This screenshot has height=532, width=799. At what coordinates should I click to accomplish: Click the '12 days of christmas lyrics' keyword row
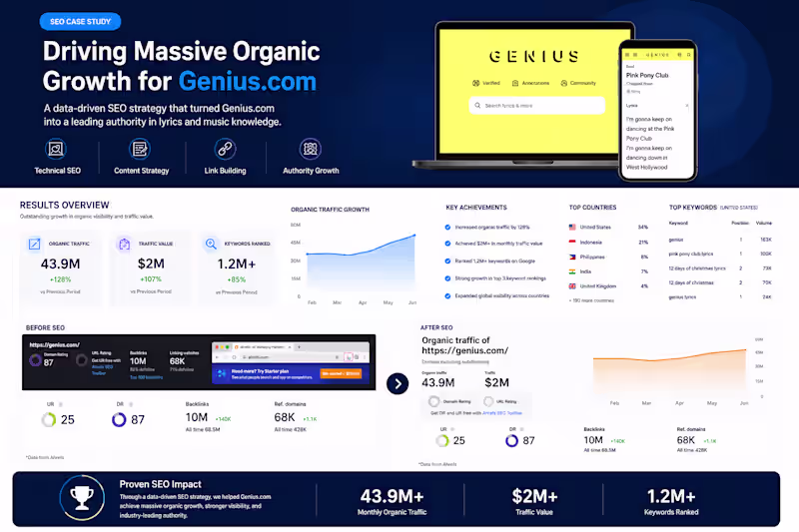pyautogui.click(x=720, y=268)
